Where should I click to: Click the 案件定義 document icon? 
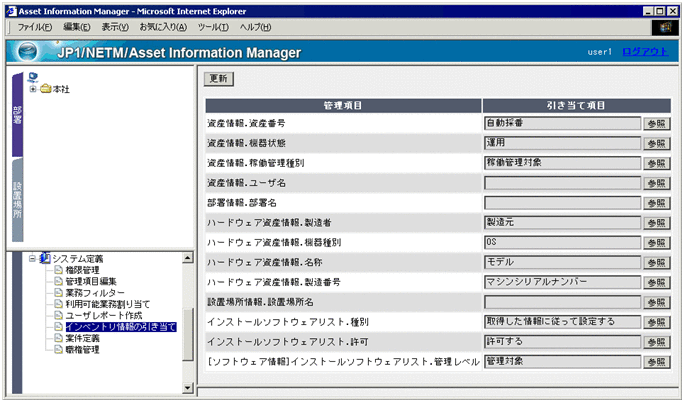click(58, 338)
